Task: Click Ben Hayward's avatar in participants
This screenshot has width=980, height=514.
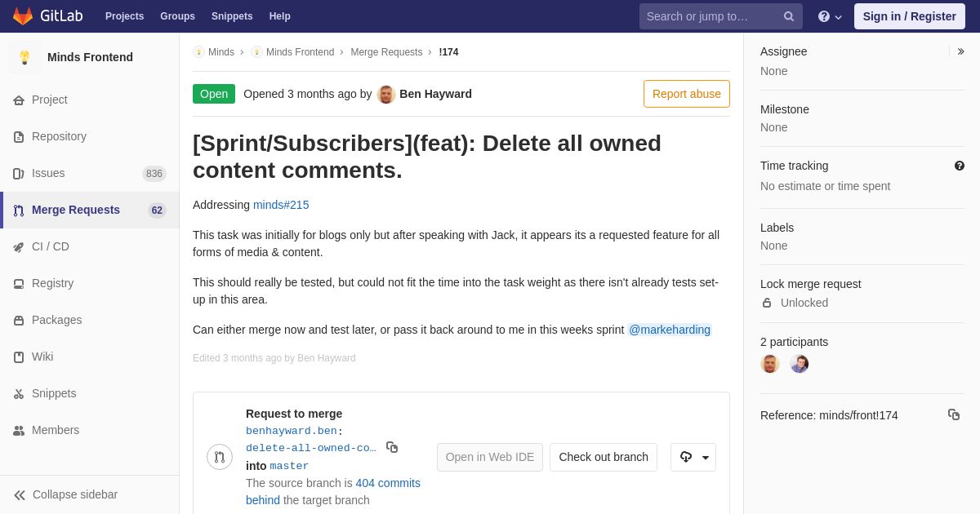Action: [770, 364]
